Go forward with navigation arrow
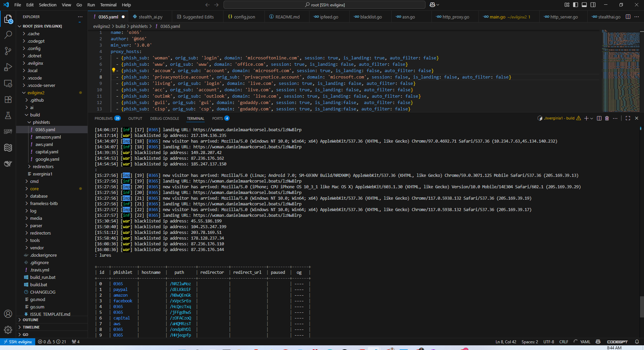The height and width of the screenshot is (350, 644). 216,5
